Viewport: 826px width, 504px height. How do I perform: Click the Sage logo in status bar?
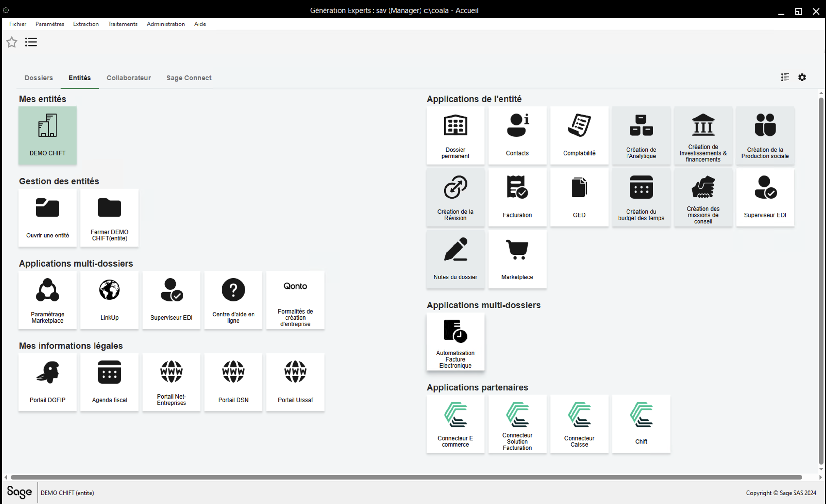[x=19, y=492]
